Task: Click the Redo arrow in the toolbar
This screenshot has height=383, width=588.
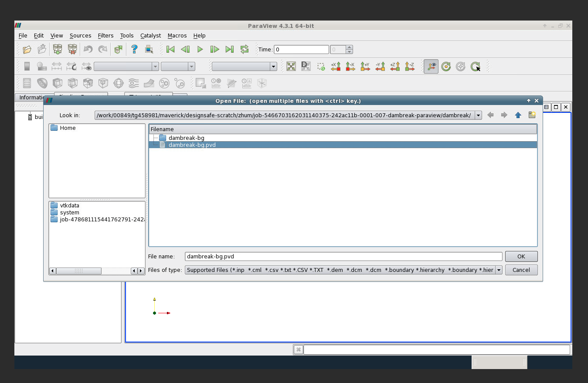Action: (103, 49)
